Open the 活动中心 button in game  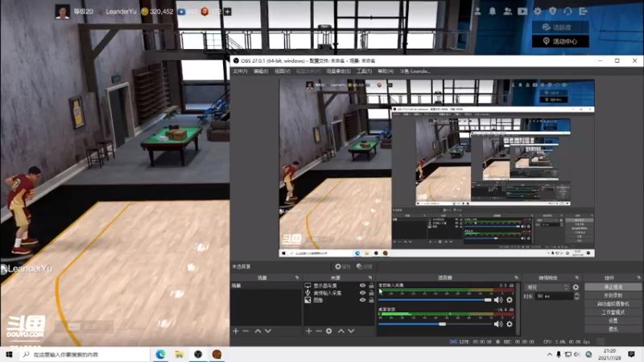tap(560, 42)
